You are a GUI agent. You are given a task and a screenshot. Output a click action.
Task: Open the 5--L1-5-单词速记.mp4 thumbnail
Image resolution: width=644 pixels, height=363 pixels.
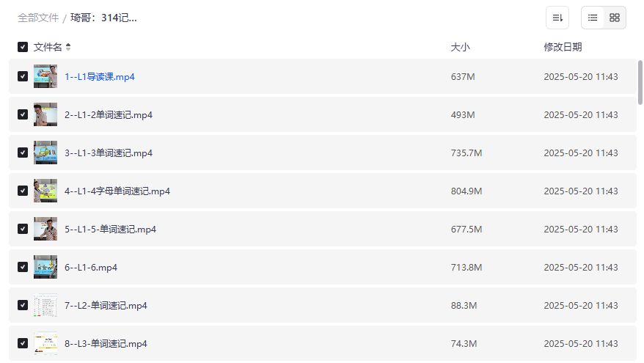point(45,229)
